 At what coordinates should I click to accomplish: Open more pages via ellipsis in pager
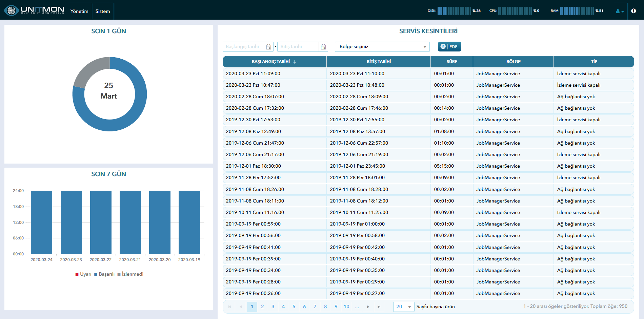click(x=357, y=307)
